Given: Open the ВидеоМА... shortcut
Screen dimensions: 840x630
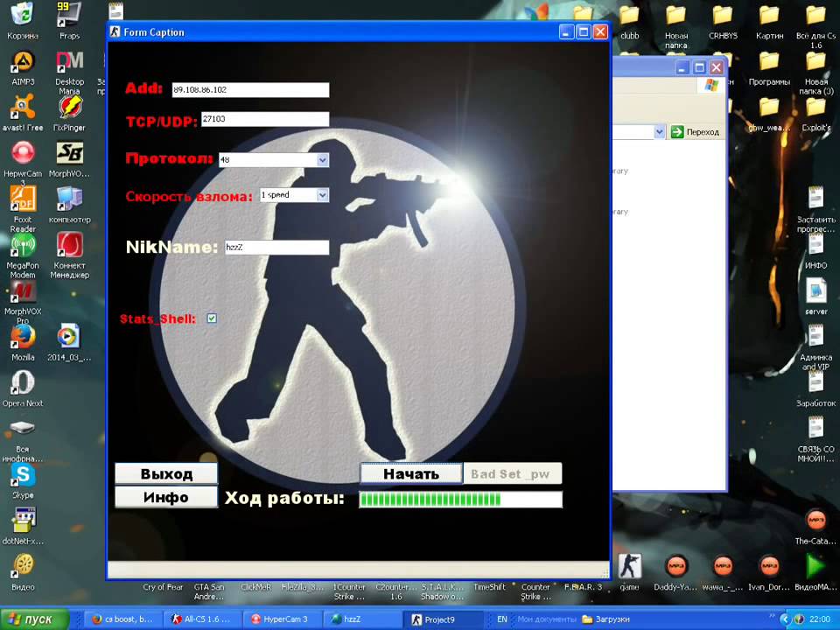Looking at the screenshot, I should [x=815, y=566].
